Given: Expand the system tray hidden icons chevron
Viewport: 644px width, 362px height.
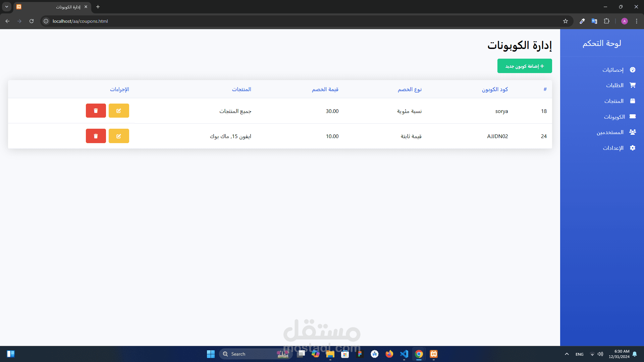Looking at the screenshot, I should coord(567,354).
